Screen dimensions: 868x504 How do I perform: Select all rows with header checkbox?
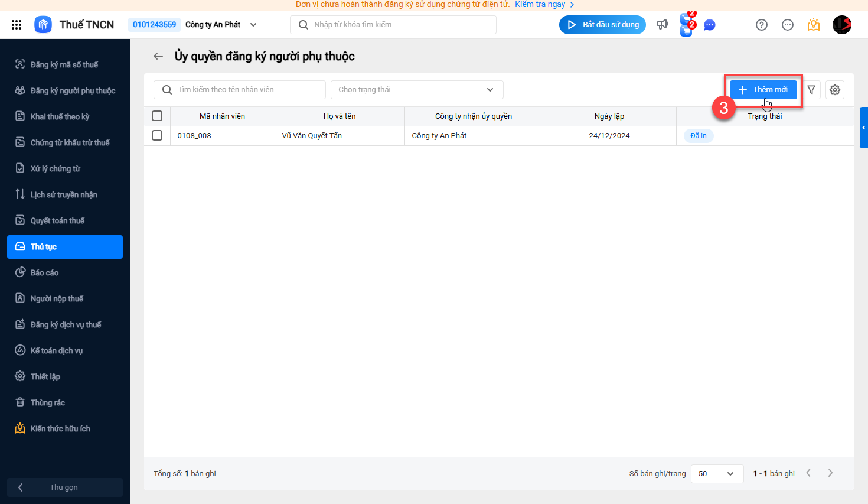tap(157, 116)
